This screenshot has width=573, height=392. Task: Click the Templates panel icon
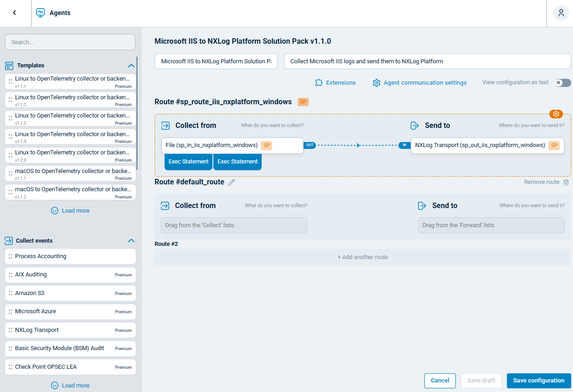tap(9, 66)
